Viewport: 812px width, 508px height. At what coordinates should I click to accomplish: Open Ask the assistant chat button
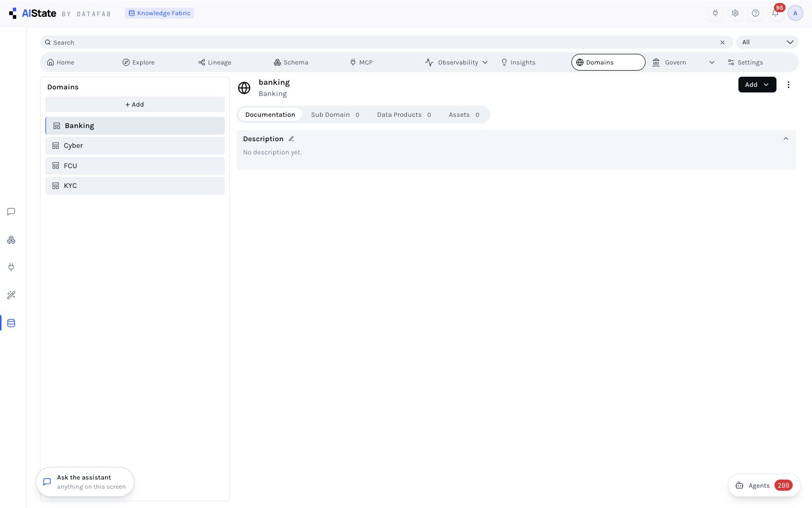[x=85, y=482]
